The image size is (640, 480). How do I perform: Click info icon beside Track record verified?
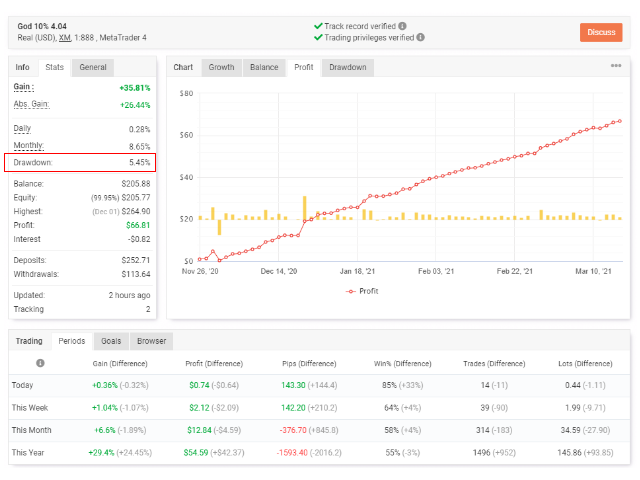pos(402,26)
